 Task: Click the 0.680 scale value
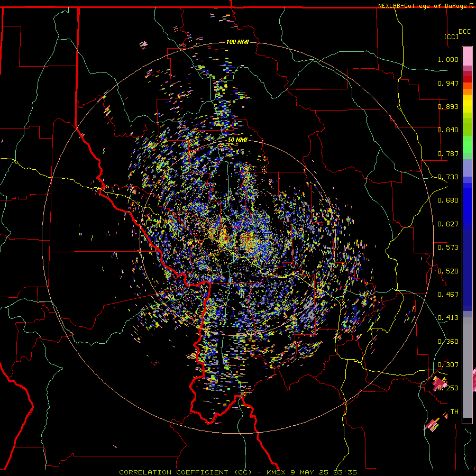pyautogui.click(x=448, y=200)
